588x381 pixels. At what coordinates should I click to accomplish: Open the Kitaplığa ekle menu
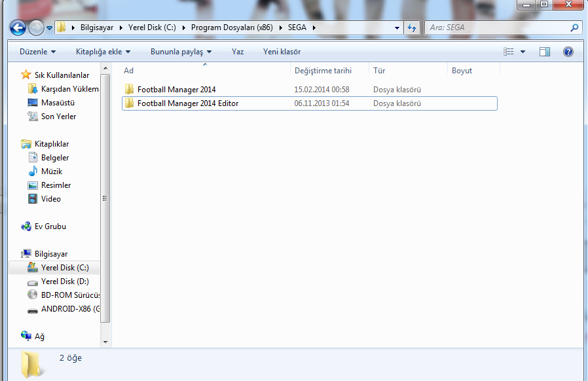pos(103,52)
